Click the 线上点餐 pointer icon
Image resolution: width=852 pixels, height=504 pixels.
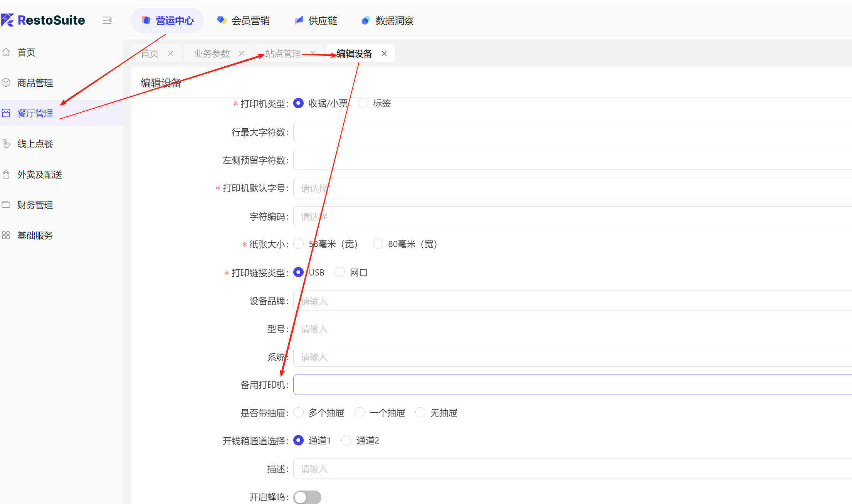pos(6,144)
